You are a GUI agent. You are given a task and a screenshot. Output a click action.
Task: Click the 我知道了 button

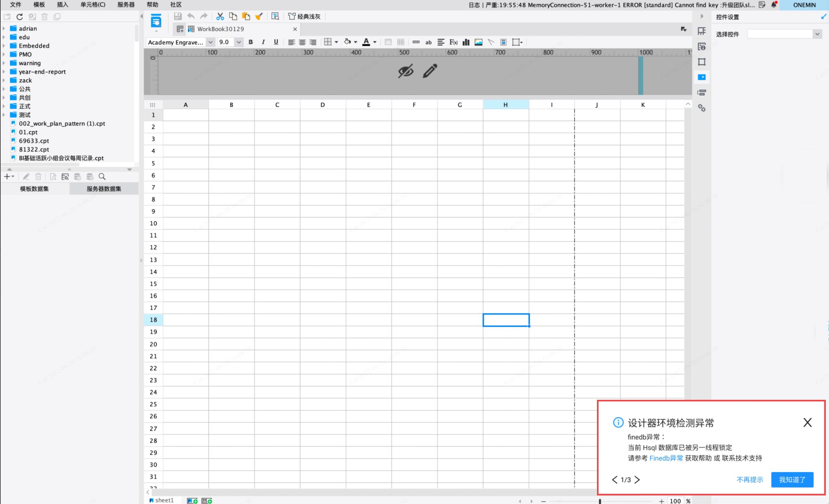(792, 480)
